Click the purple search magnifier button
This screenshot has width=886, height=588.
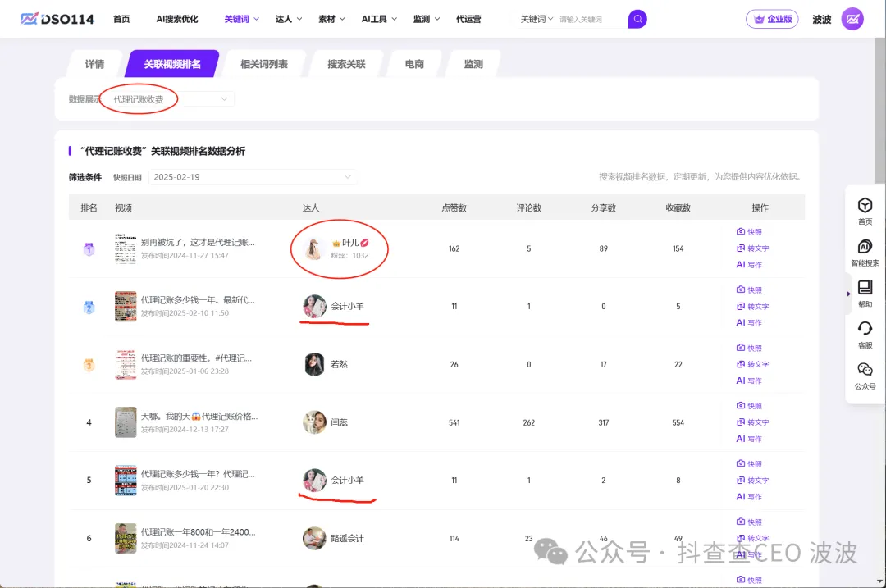tap(637, 19)
